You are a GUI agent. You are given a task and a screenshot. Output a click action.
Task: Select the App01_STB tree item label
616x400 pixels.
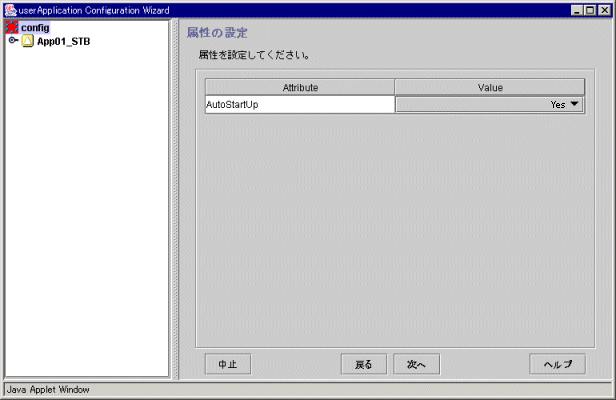(x=64, y=41)
